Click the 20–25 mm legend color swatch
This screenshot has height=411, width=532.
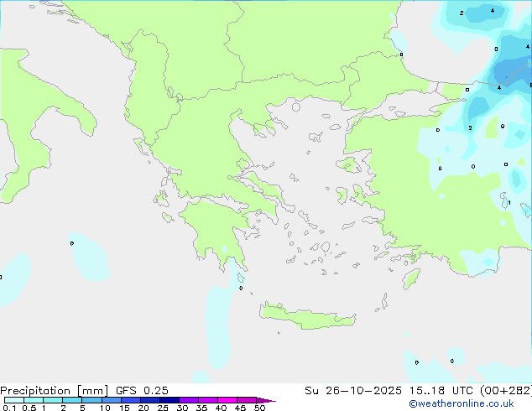150,400
